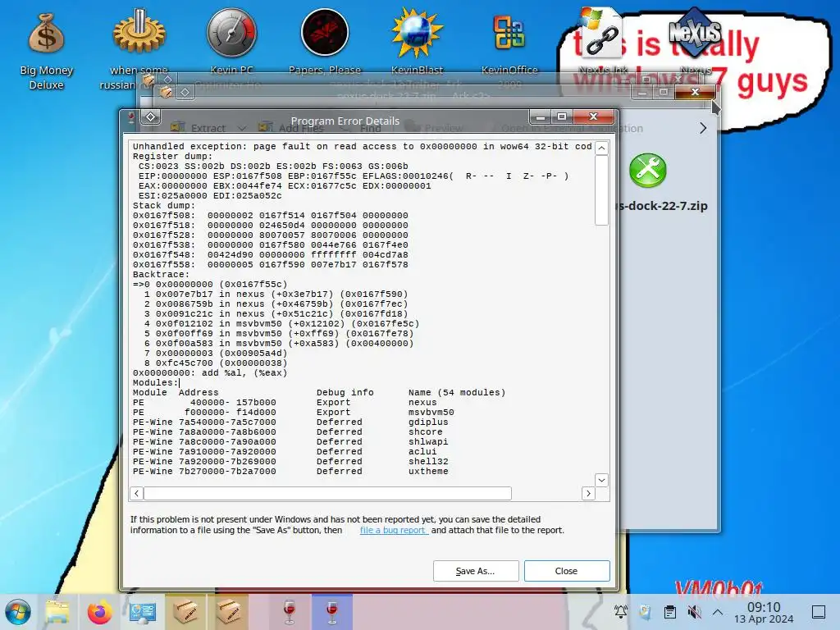Close Program Error Details via red X
The height and width of the screenshot is (630, 840).
(x=593, y=116)
